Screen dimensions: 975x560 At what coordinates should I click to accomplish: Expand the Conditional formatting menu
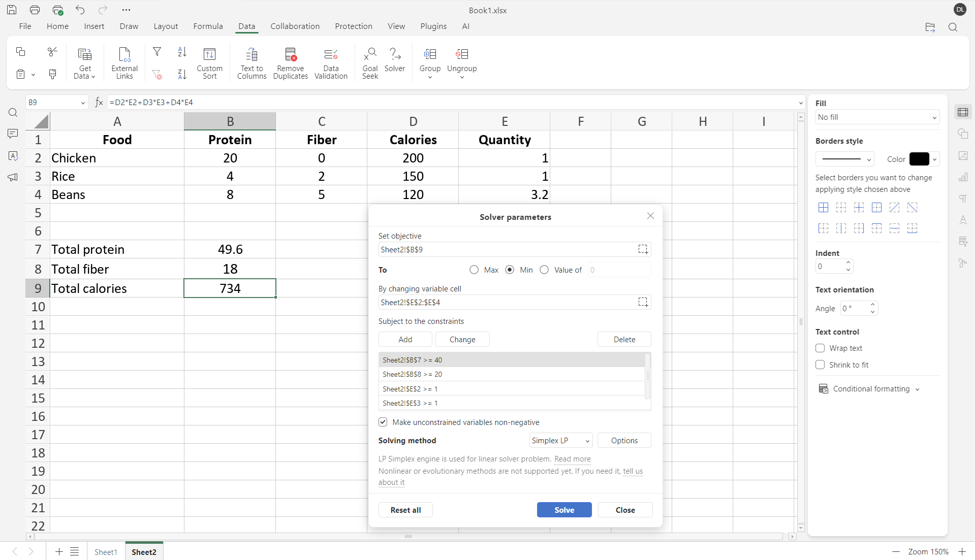pyautogui.click(x=871, y=389)
